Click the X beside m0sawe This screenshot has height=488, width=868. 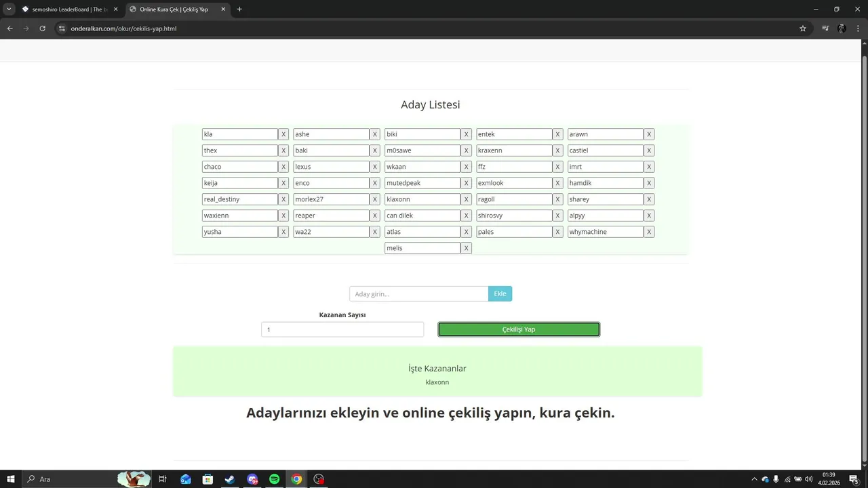tap(466, 150)
